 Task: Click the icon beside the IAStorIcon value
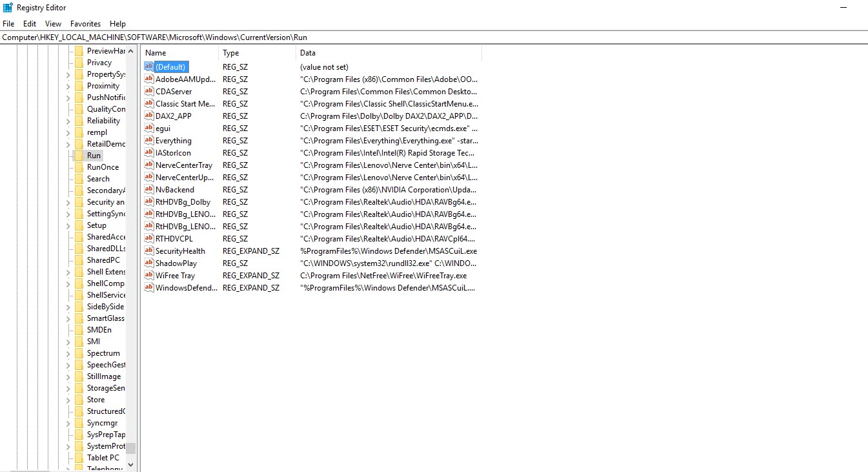coord(149,152)
